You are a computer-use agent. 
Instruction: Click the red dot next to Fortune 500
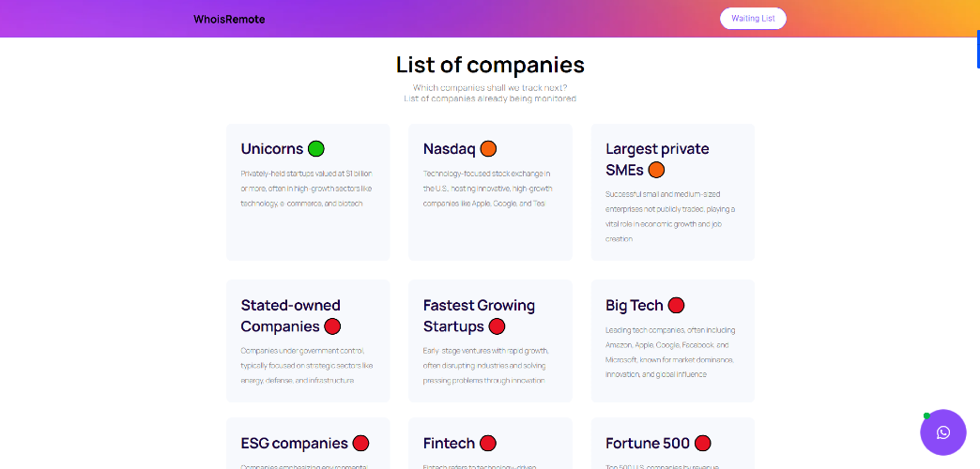click(x=703, y=444)
